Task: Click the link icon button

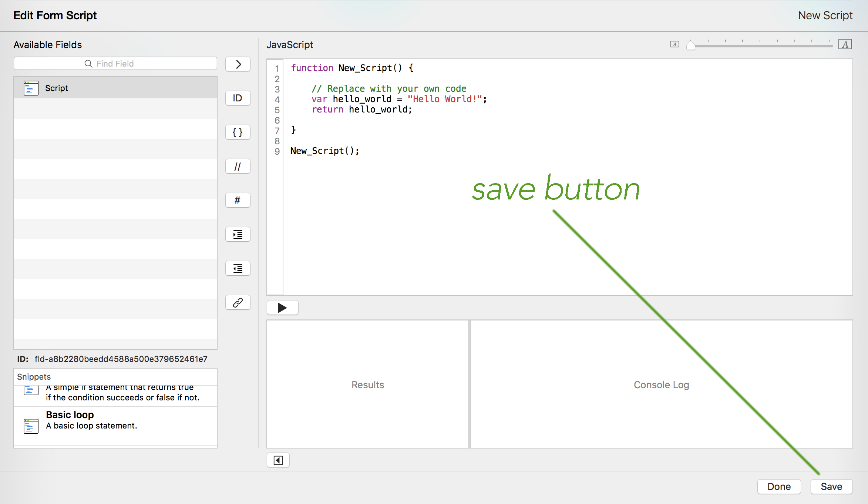Action: 238,302
